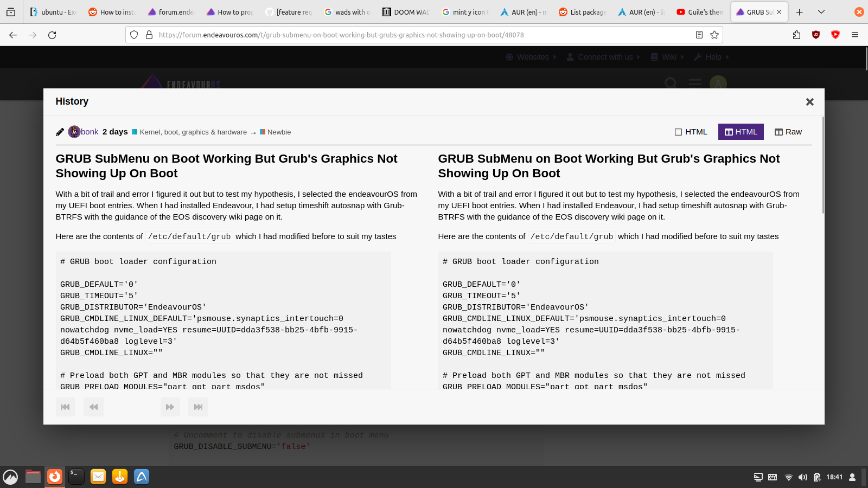Jump to last revision
The image size is (868, 488).
198,407
